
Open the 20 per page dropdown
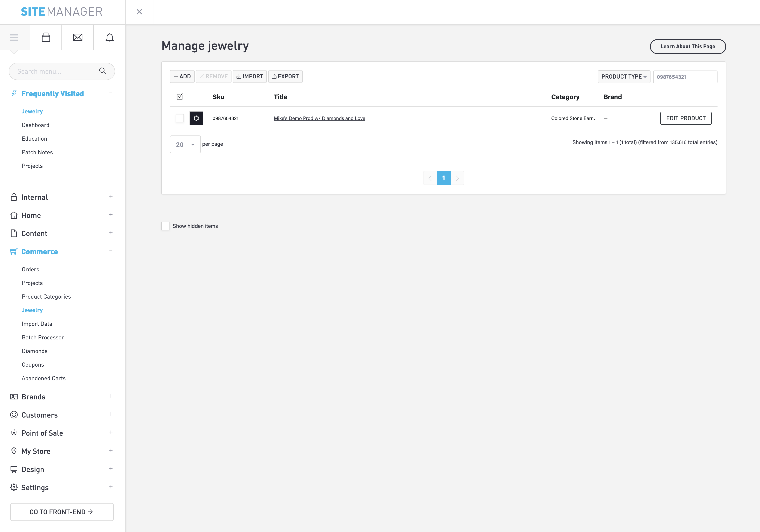(x=185, y=144)
